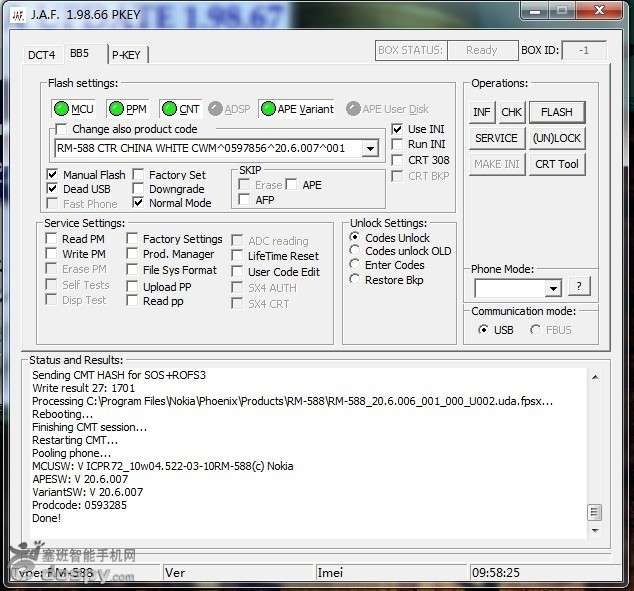
Task: Open the RM-588 product code dropdown
Action: click(x=369, y=149)
